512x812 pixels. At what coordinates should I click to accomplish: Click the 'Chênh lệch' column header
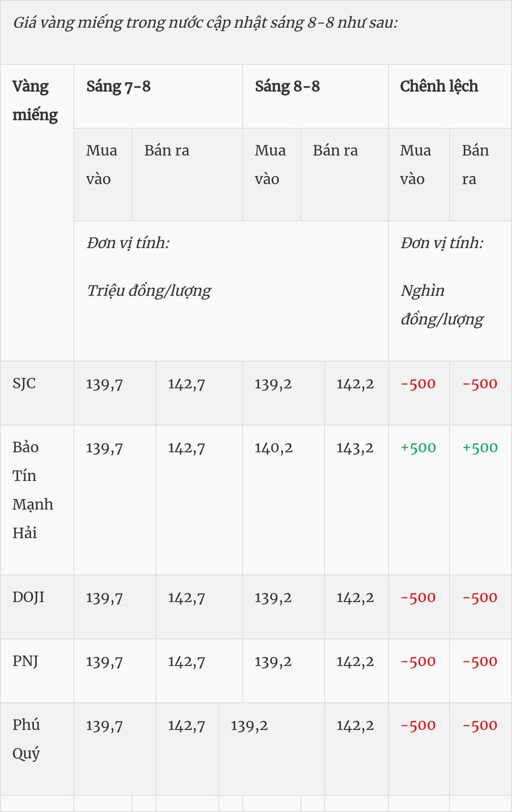click(x=450, y=96)
